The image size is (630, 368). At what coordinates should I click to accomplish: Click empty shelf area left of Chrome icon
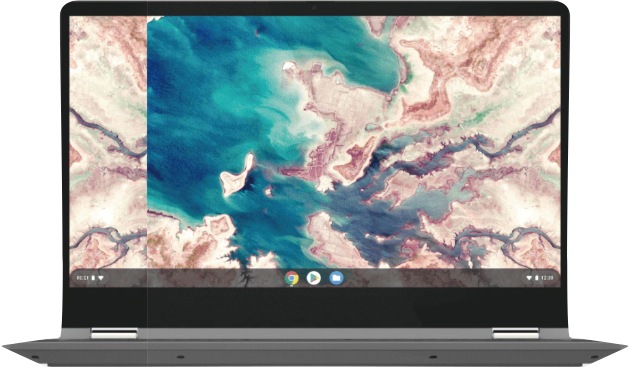[x=197, y=278]
